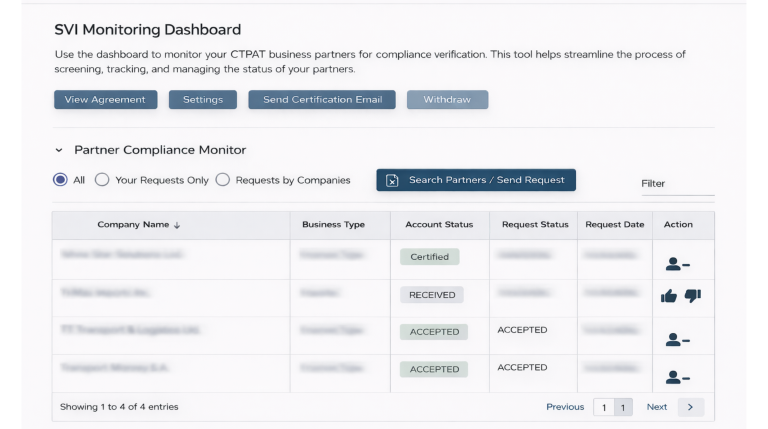Click thumbs up icon in RECEIVED row
This screenshot has height=429, width=768.
669,296
